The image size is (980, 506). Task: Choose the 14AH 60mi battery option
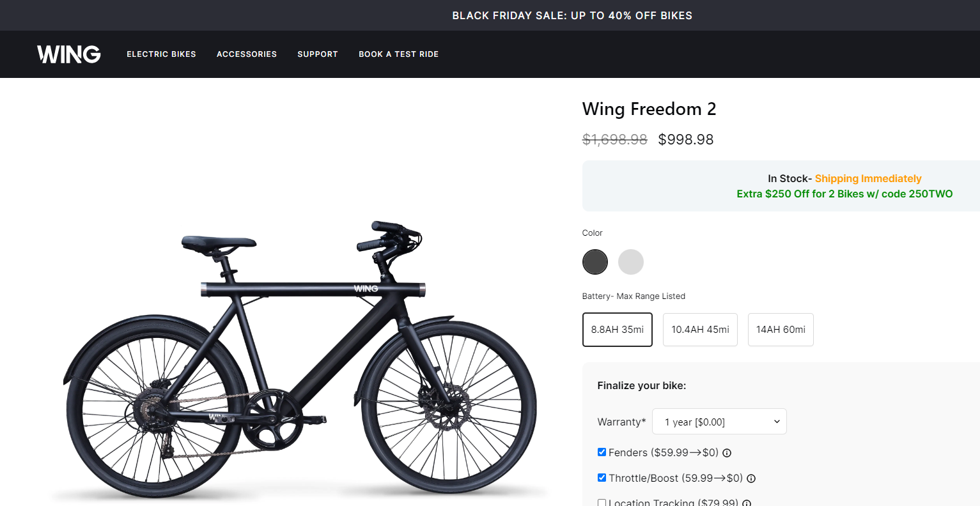(x=781, y=330)
